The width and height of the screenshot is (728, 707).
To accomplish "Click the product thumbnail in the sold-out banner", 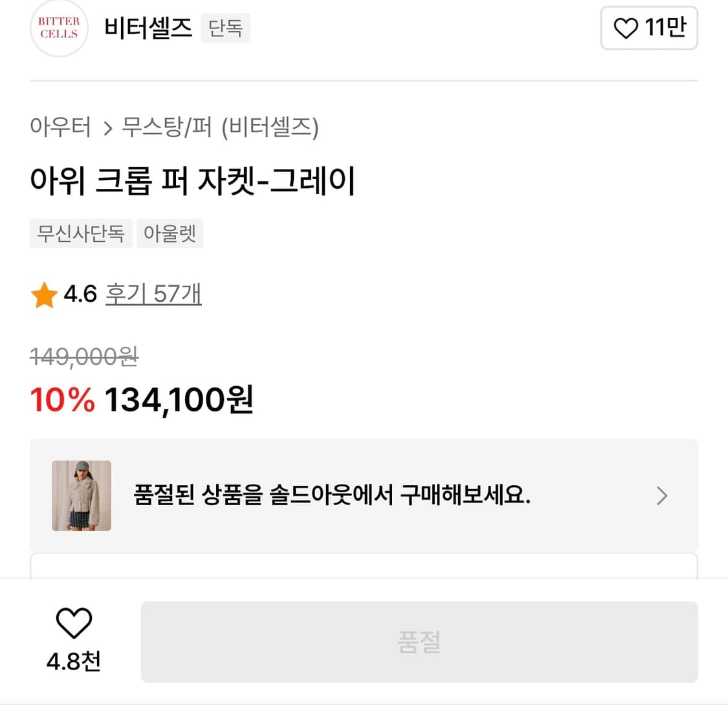I will click(82, 495).
